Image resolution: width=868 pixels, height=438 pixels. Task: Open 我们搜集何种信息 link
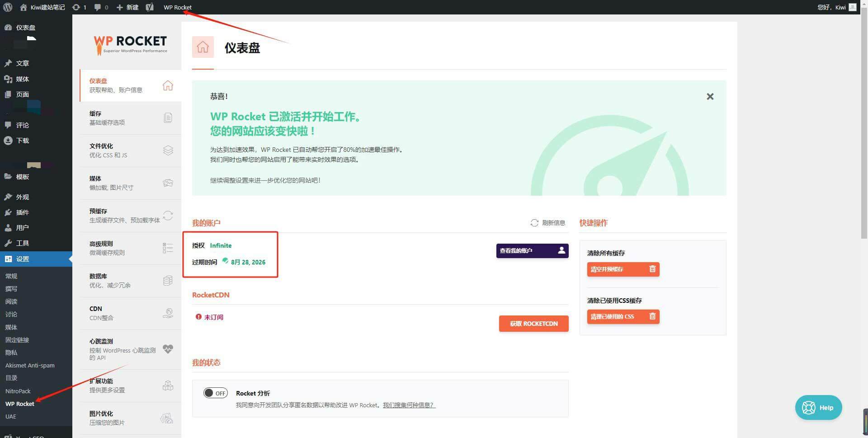pyautogui.click(x=409, y=405)
